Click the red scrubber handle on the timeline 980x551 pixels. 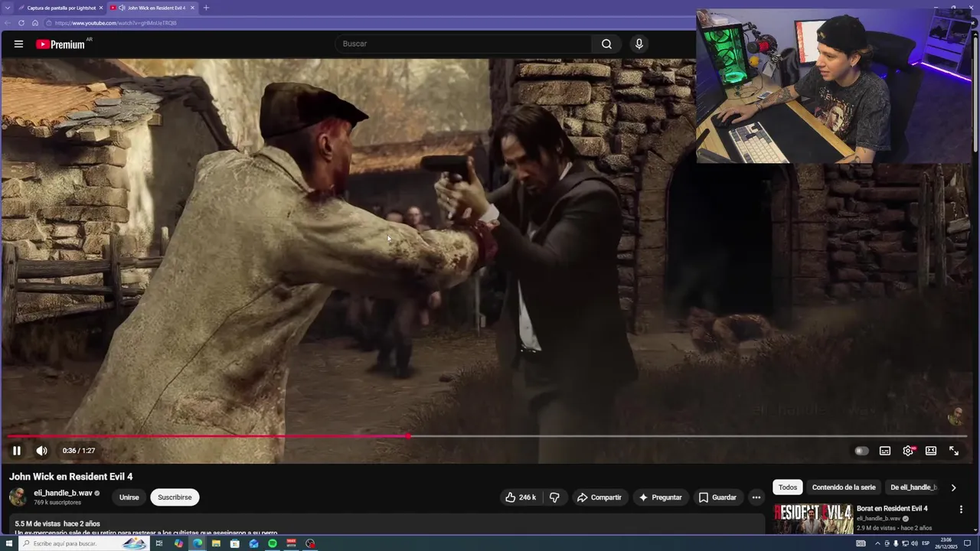[408, 436]
